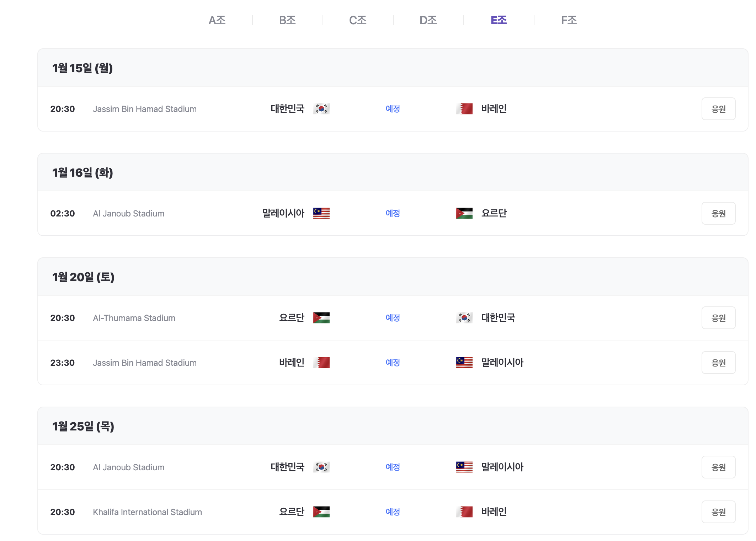Click 예정 status of Jan 15 match
This screenshot has width=756, height=541.
point(393,109)
